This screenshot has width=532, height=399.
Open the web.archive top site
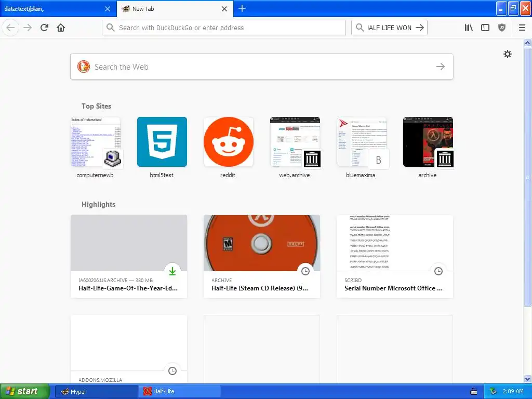(x=295, y=148)
